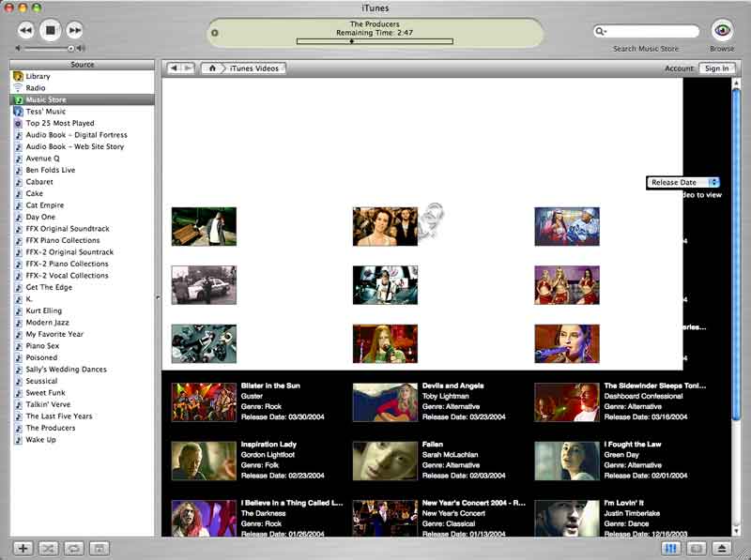Go forward in Music Store history
751x560 pixels.
pyautogui.click(x=189, y=68)
